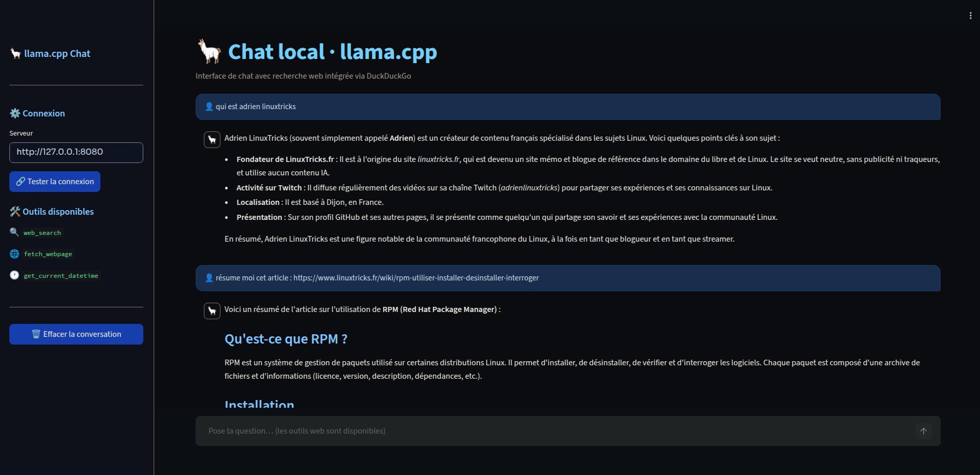Image resolution: width=980 pixels, height=475 pixels.
Task: Click the chat question input box
Action: [x=554, y=431]
